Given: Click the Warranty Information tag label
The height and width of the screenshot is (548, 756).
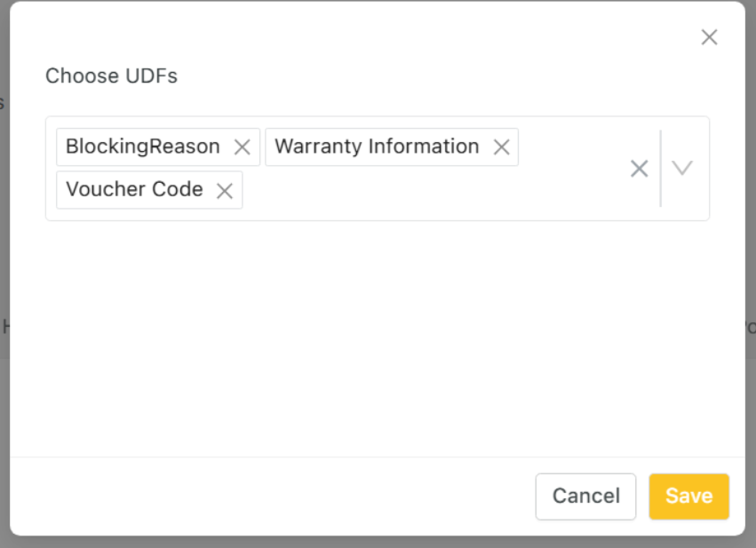Looking at the screenshot, I should (x=377, y=147).
